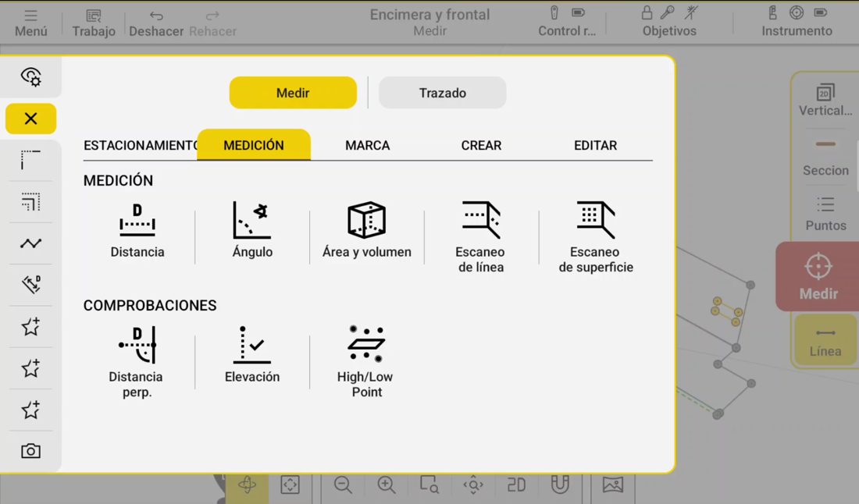
Task: Choose the Línea option
Action: pos(825,340)
